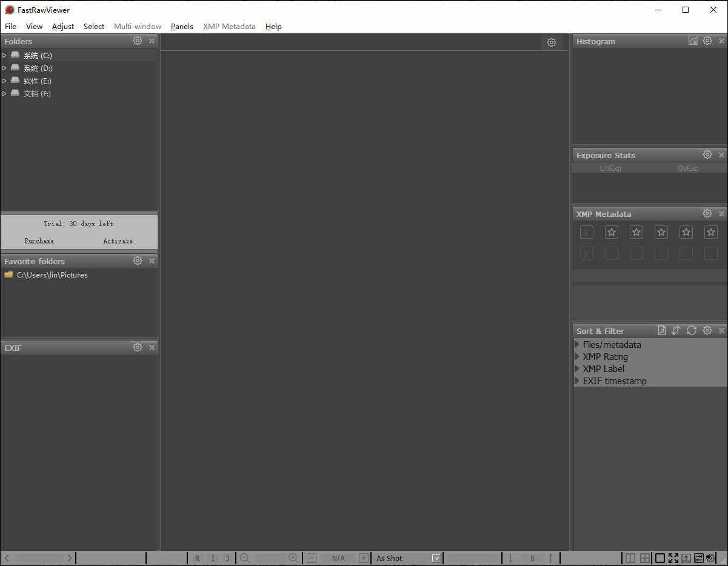This screenshot has height=566, width=728.
Task: Select the four-panel grid layout icon
Action: (644, 558)
